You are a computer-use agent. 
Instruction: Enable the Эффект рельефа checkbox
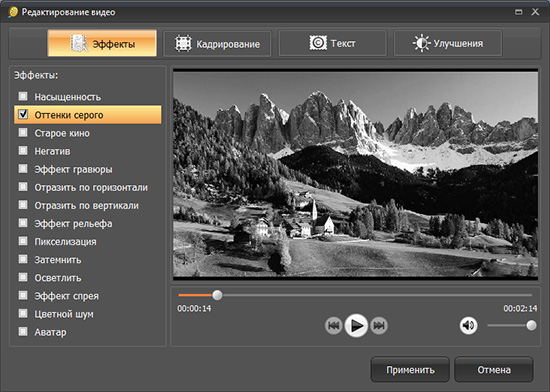[x=23, y=223]
